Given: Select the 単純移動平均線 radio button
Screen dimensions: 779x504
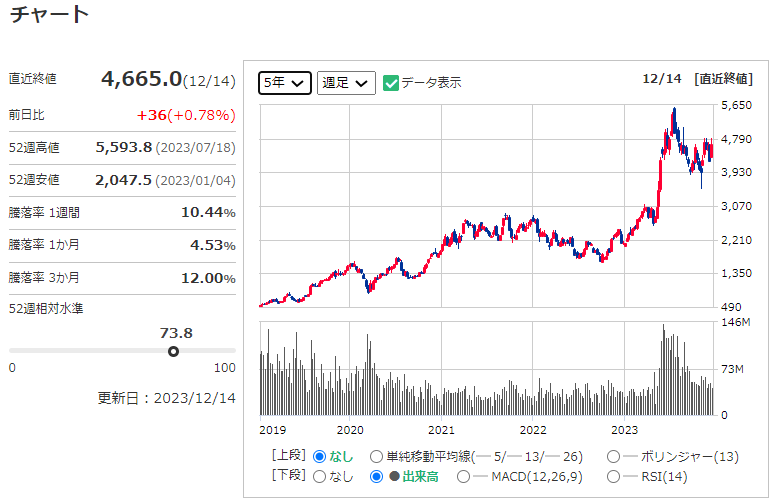Looking at the screenshot, I should (x=377, y=457).
